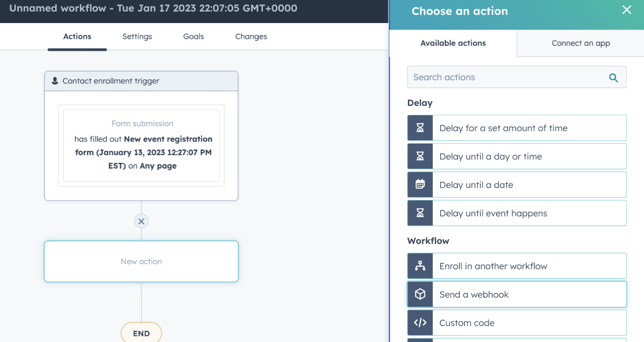This screenshot has height=342, width=644.
Task: Click the workflow tree icon beside Enroll in another workflow
Action: click(420, 266)
